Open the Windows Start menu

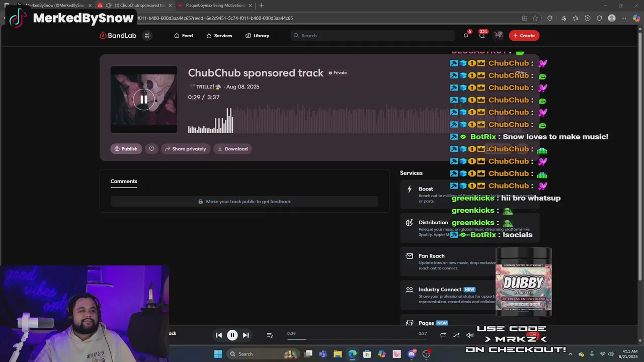pyautogui.click(x=218, y=354)
